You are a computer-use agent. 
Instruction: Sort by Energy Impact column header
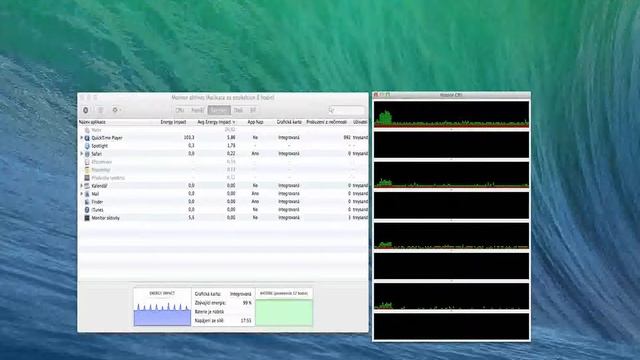tap(173, 122)
